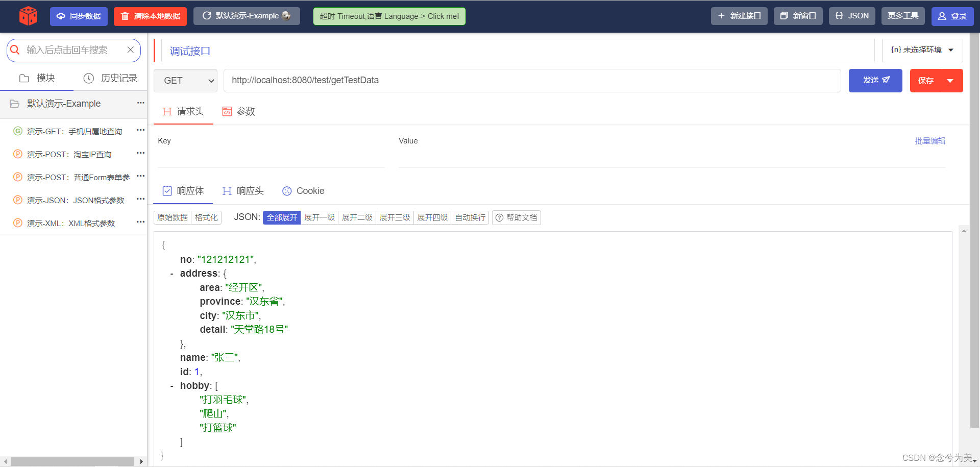Viewport: 980px width, 467px height.
Task: Select 格式化 response view
Action: pyautogui.click(x=206, y=217)
